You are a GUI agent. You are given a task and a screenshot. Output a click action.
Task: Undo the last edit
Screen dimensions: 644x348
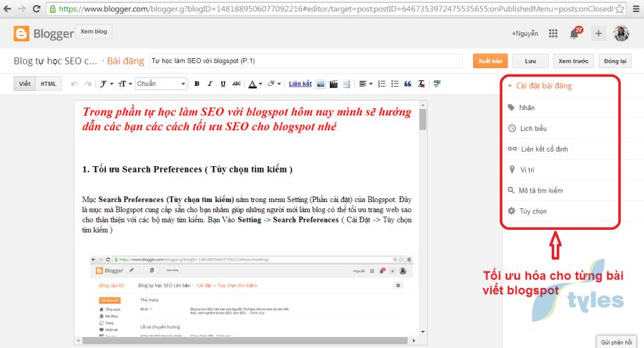pyautogui.click(x=74, y=84)
